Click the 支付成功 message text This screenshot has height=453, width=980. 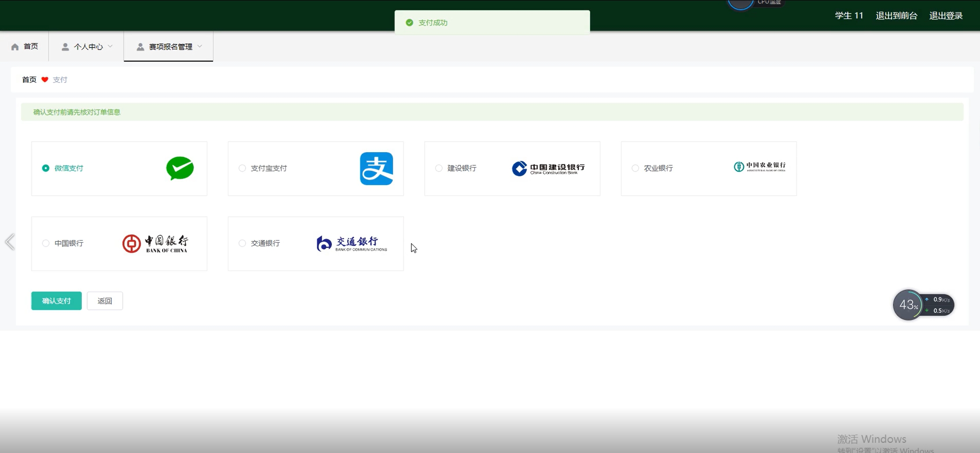433,22
